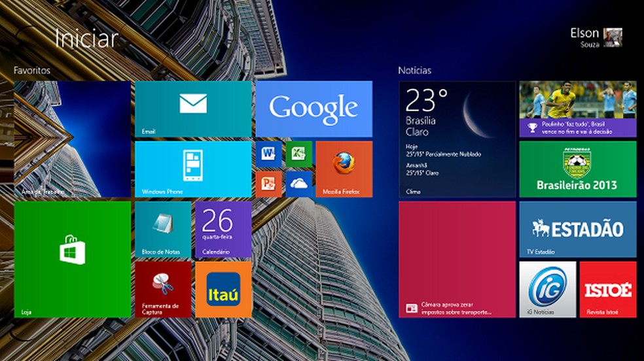Open the iG Notícias tile
Viewport: 644px width, 361px height.
tap(548, 290)
